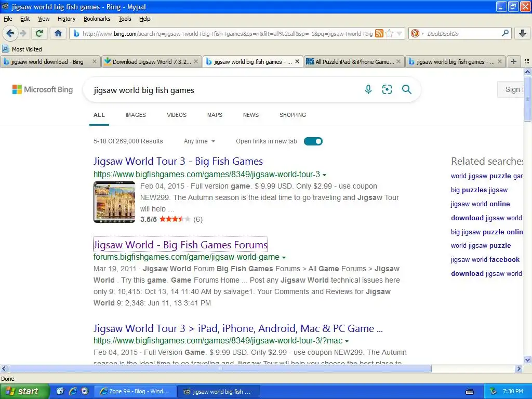The height and width of the screenshot is (399, 532).
Task: Open the File menu
Action: [x=8, y=19]
